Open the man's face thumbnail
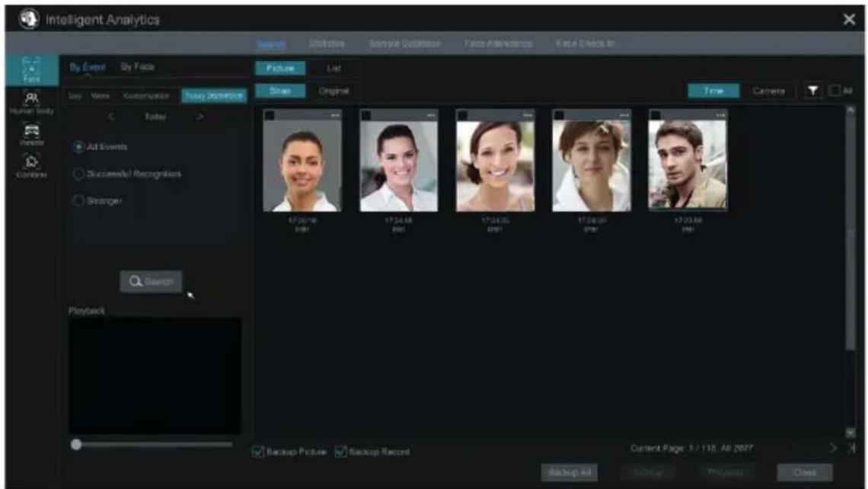Image resolution: width=868 pixels, height=489 pixels. click(688, 165)
